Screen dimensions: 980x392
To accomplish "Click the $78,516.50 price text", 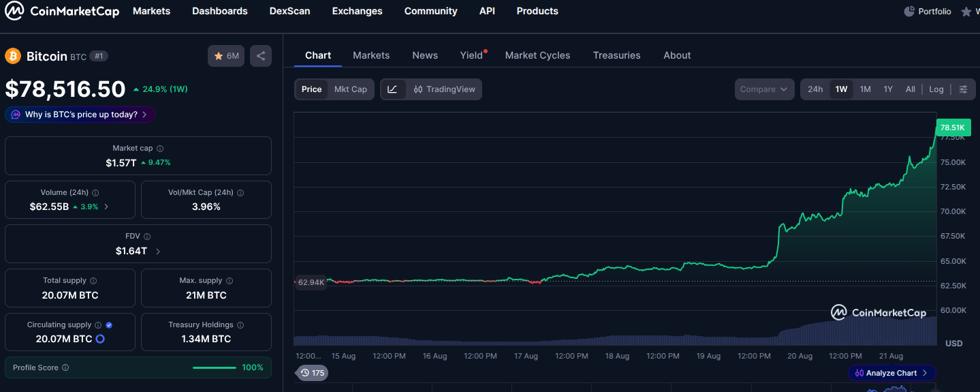I will 65,89.
